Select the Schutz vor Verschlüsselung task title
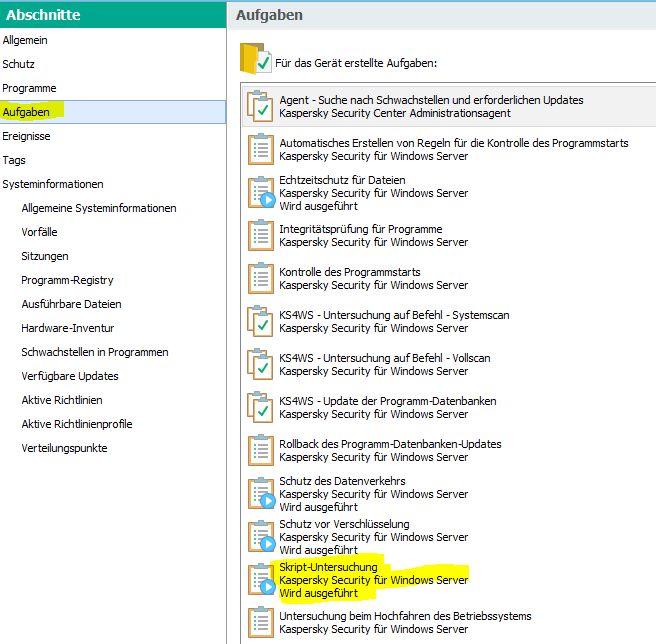The width and height of the screenshot is (656, 644). [344, 524]
